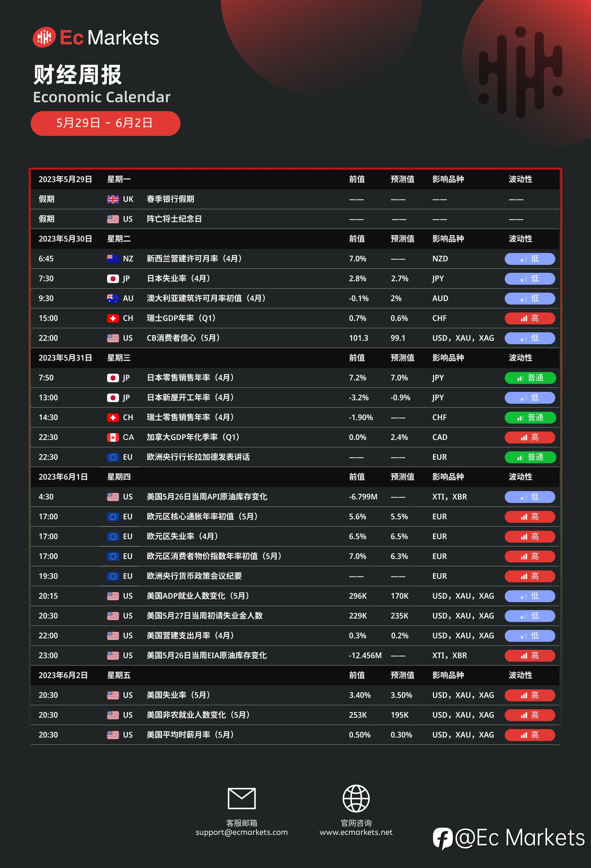Click the globe website icon
The height and width of the screenshot is (868, 591).
(x=356, y=799)
